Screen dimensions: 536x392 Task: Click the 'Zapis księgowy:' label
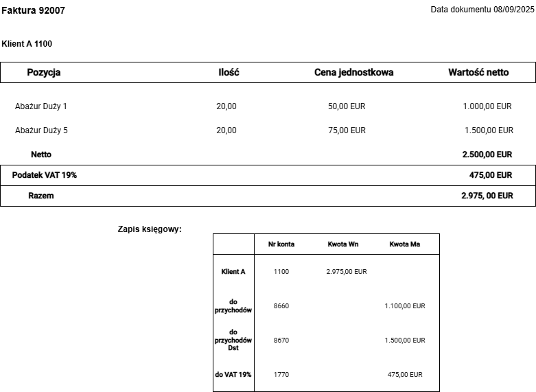[150, 229]
